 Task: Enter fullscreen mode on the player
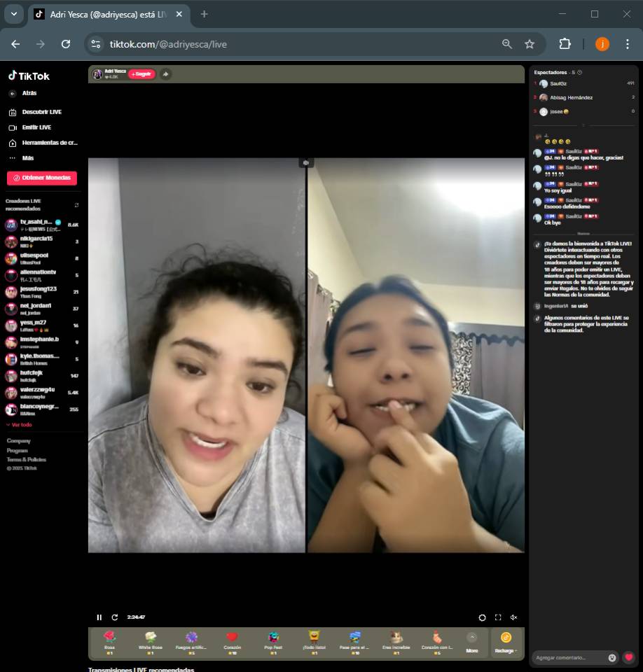[x=498, y=617]
